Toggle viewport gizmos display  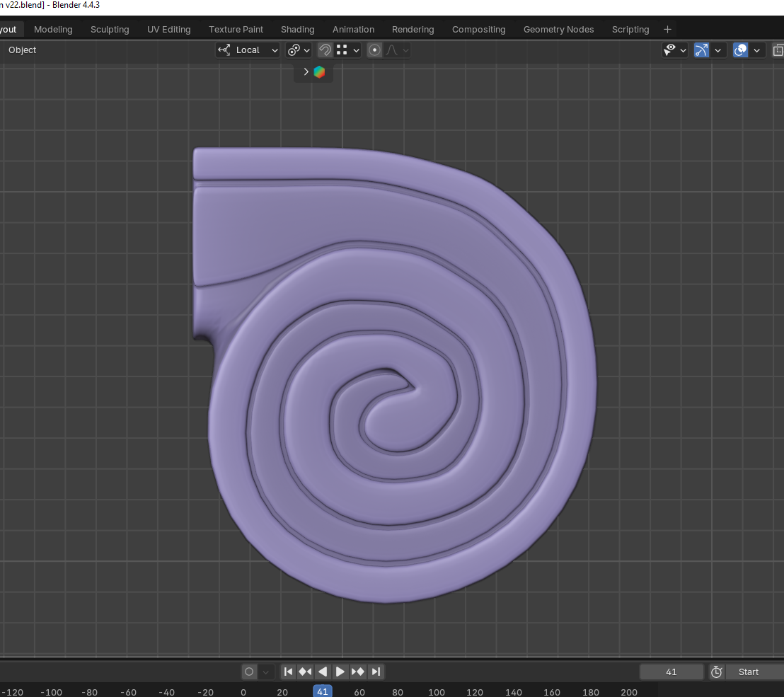pyautogui.click(x=701, y=50)
